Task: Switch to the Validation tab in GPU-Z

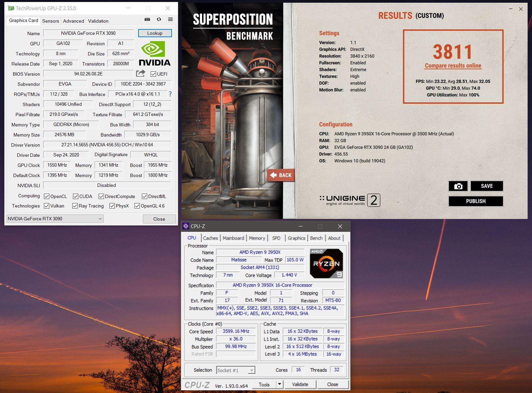Action: 98,21
